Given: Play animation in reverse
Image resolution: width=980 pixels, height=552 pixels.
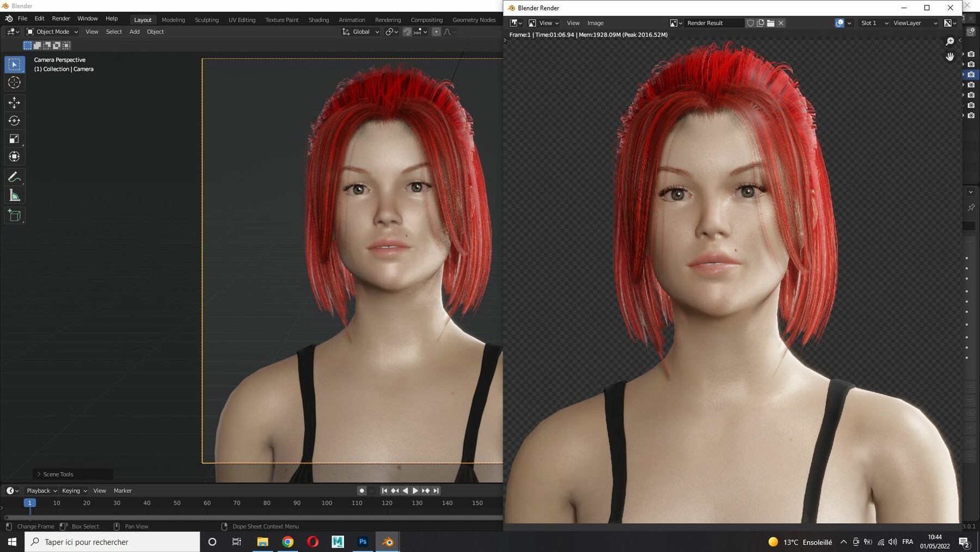Looking at the screenshot, I should [405, 490].
